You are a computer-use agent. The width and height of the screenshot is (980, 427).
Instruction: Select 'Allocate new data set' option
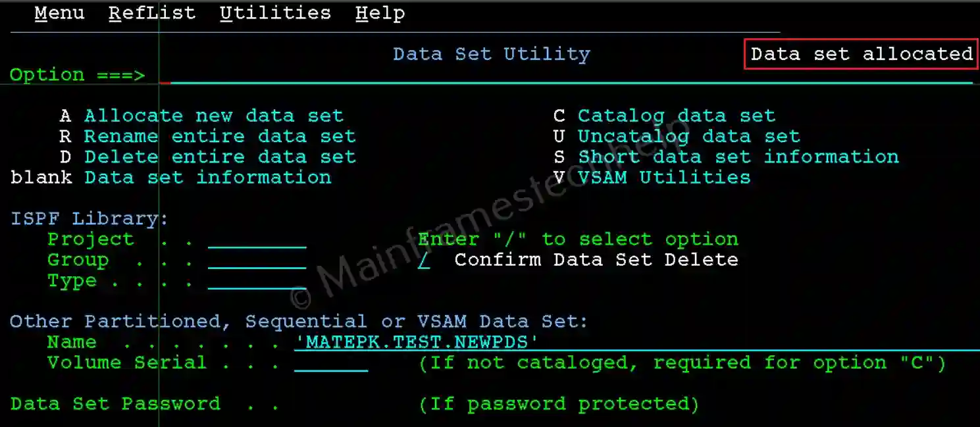point(213,116)
